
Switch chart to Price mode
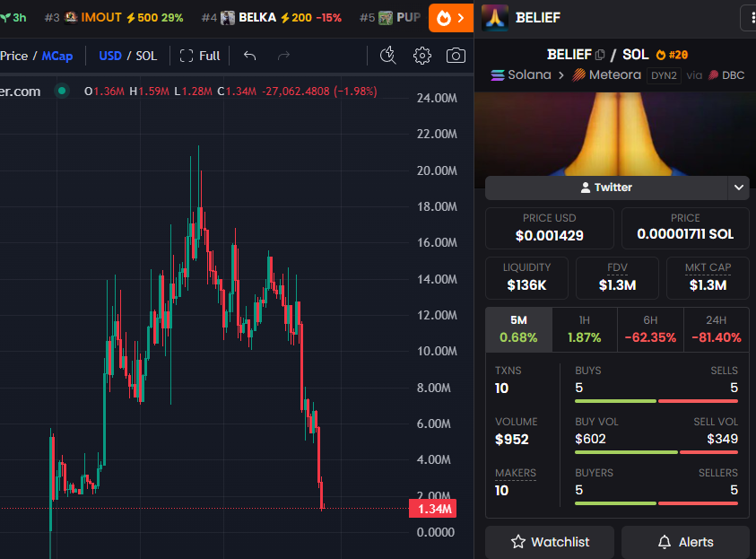[x=14, y=56]
